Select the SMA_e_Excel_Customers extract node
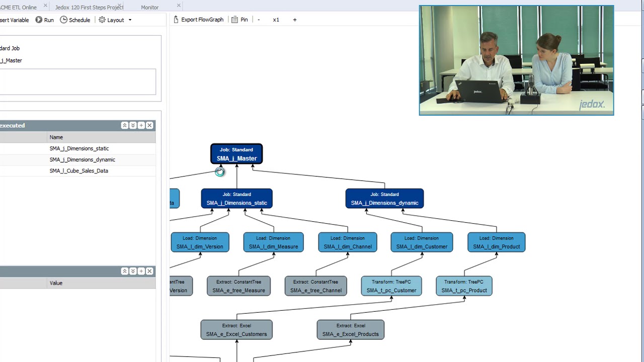The height and width of the screenshot is (362, 644). pyautogui.click(x=236, y=330)
